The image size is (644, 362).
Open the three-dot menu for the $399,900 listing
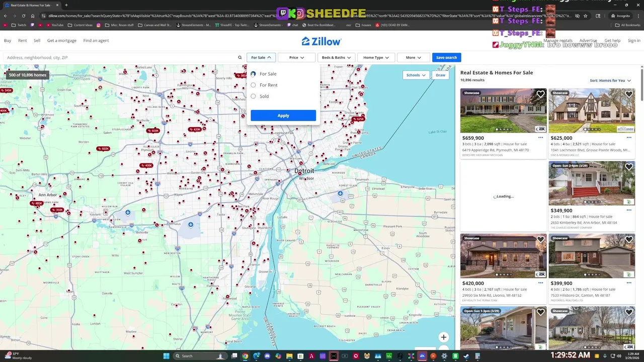(629, 283)
